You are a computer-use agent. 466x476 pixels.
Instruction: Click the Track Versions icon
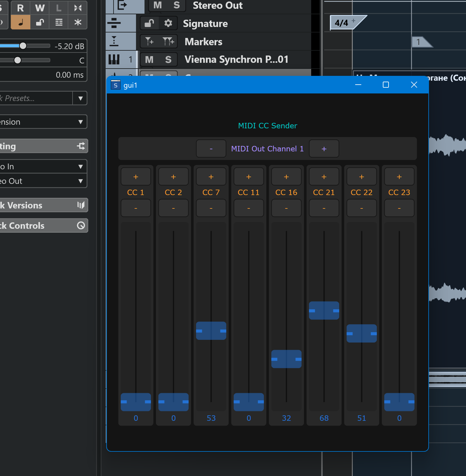point(81,205)
